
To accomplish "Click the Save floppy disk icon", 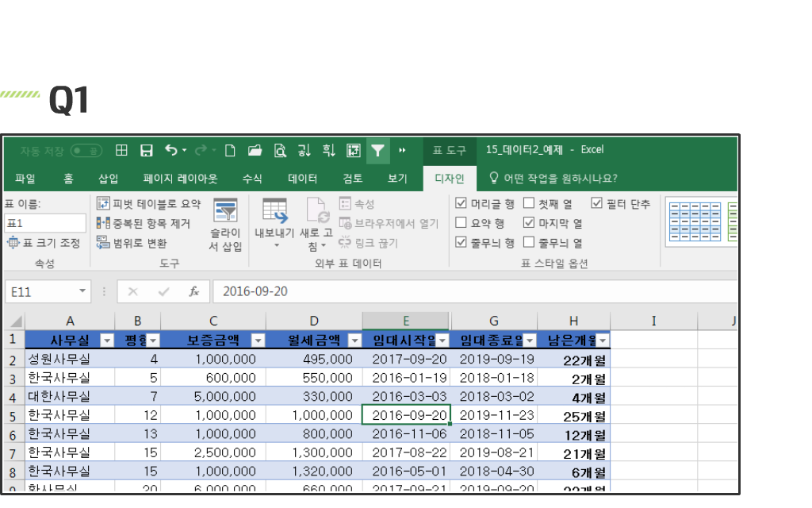I will 147,150.
